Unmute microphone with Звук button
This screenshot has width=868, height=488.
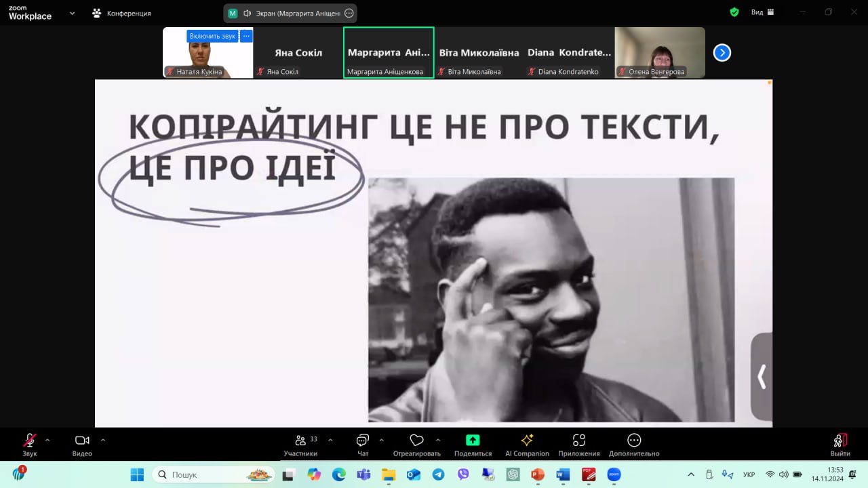point(30,441)
